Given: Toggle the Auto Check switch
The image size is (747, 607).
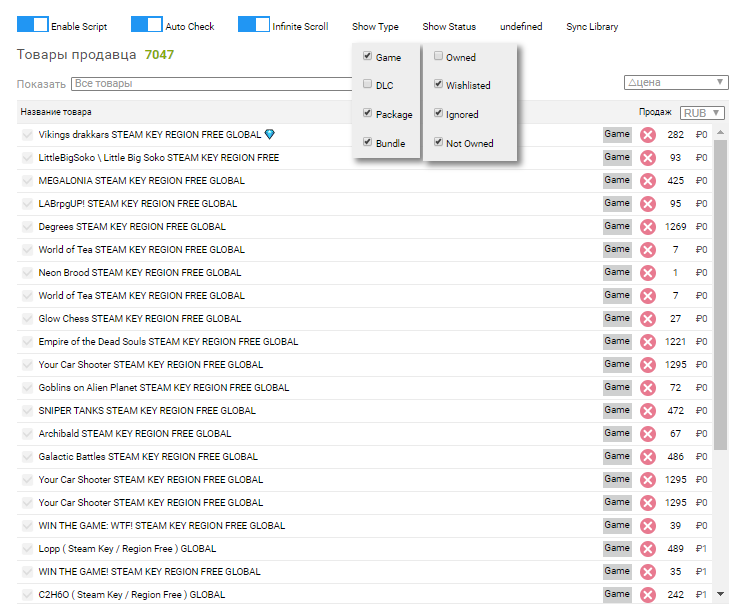Looking at the screenshot, I should coord(147,24).
